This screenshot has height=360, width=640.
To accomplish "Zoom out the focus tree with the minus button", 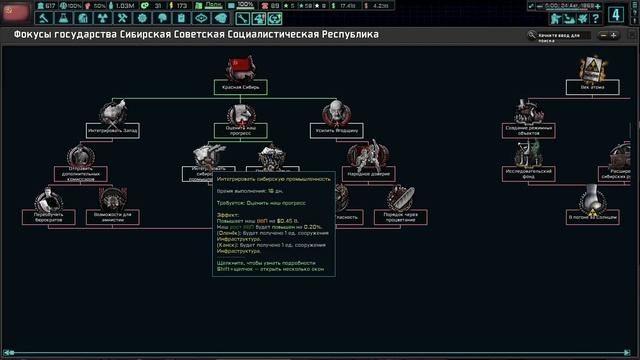I will (x=603, y=36).
